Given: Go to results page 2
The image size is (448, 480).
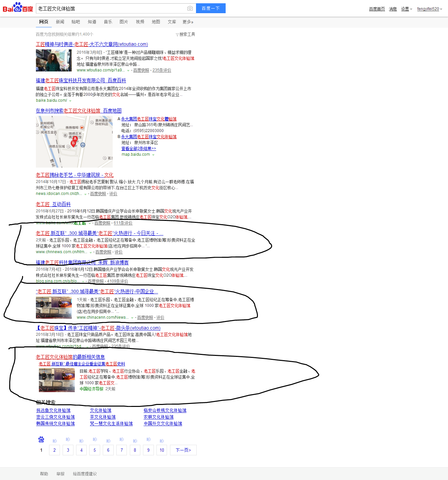Looking at the screenshot, I should point(55,450).
